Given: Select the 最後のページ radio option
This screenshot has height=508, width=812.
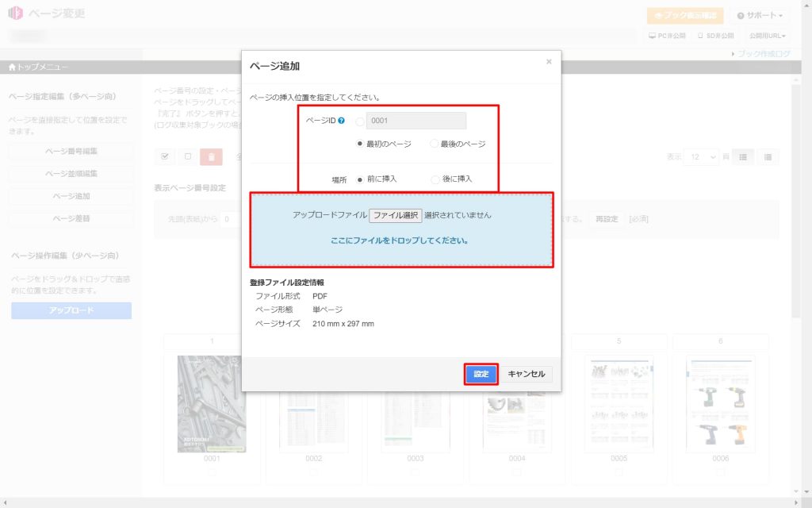Looking at the screenshot, I should pos(434,144).
